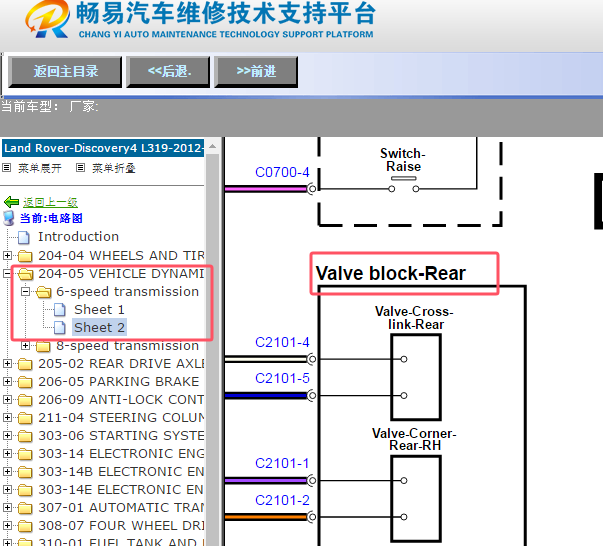
Task: Expand 307-01 AUTOMATIC TRANSMISSION node
Action: pyautogui.click(x=7, y=508)
